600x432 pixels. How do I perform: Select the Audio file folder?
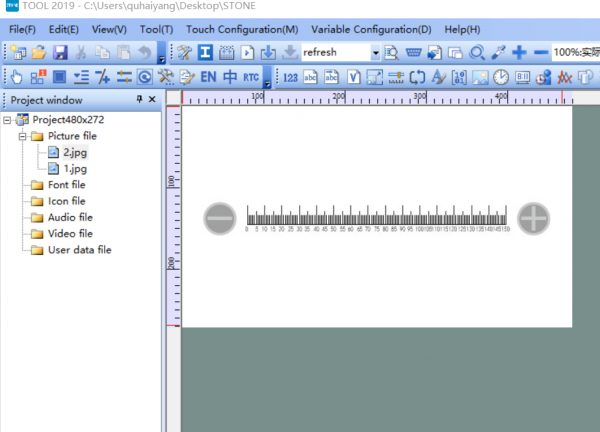[70, 217]
